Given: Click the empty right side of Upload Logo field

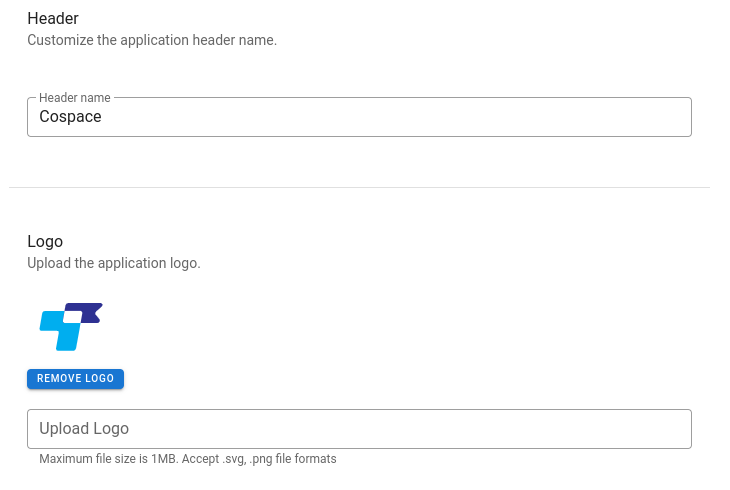Looking at the screenshot, I should pyautogui.click(x=512, y=429).
